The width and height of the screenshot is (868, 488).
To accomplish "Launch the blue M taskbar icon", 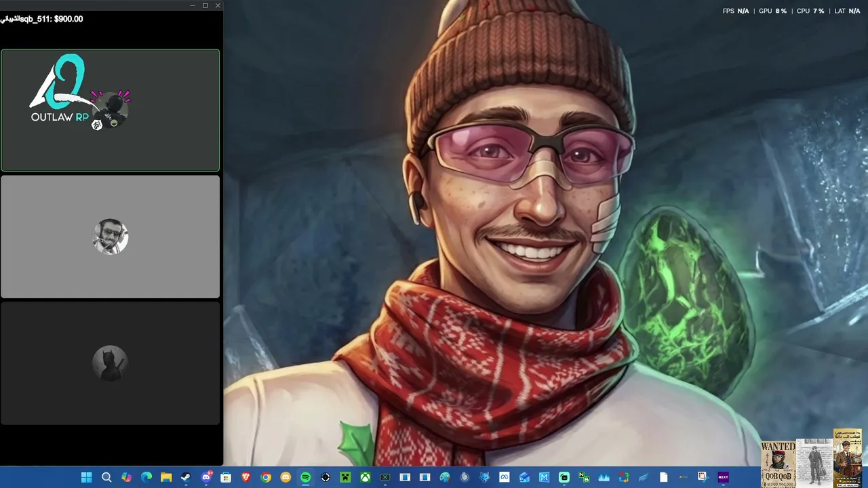I will (544, 477).
